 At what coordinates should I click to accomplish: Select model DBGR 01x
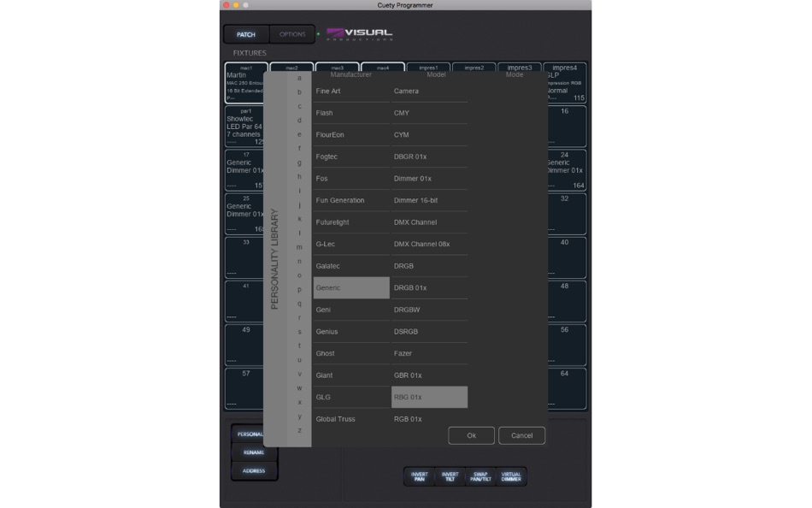tap(429, 157)
